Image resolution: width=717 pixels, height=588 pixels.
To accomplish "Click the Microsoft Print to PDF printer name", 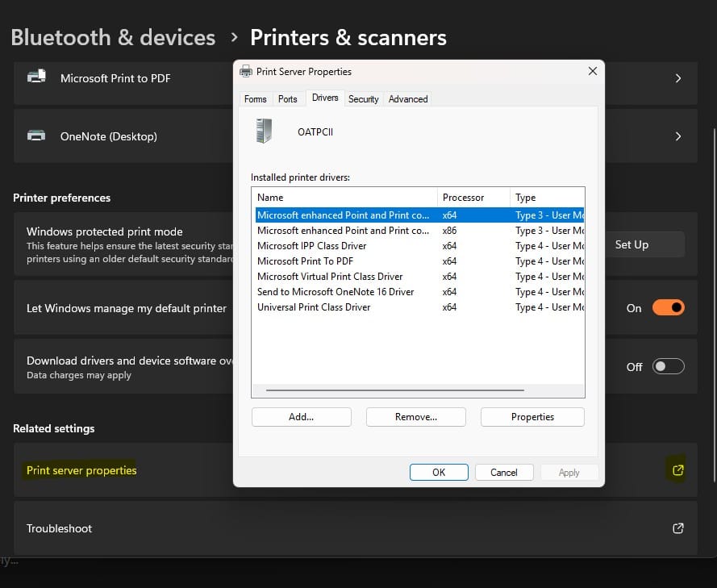I will [115, 78].
